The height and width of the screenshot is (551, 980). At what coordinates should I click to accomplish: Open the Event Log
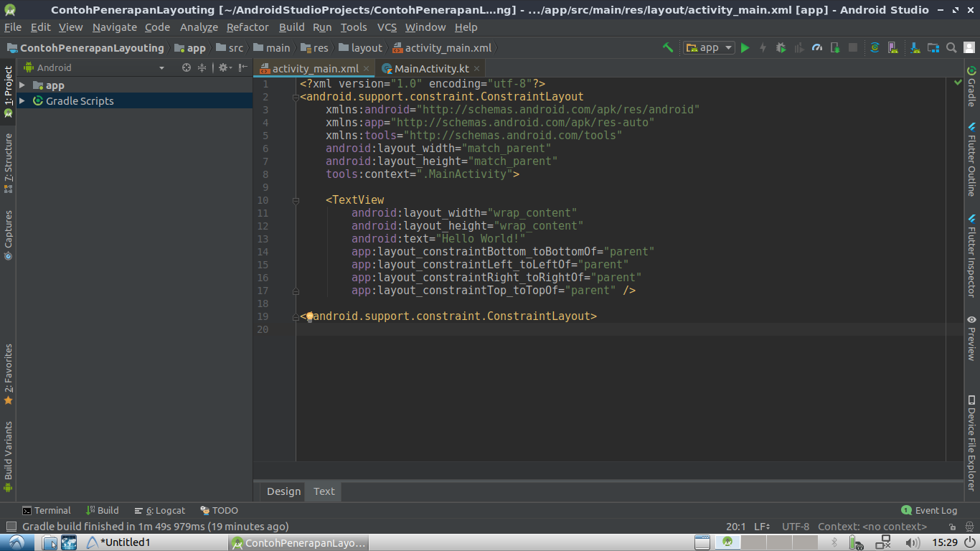click(929, 511)
